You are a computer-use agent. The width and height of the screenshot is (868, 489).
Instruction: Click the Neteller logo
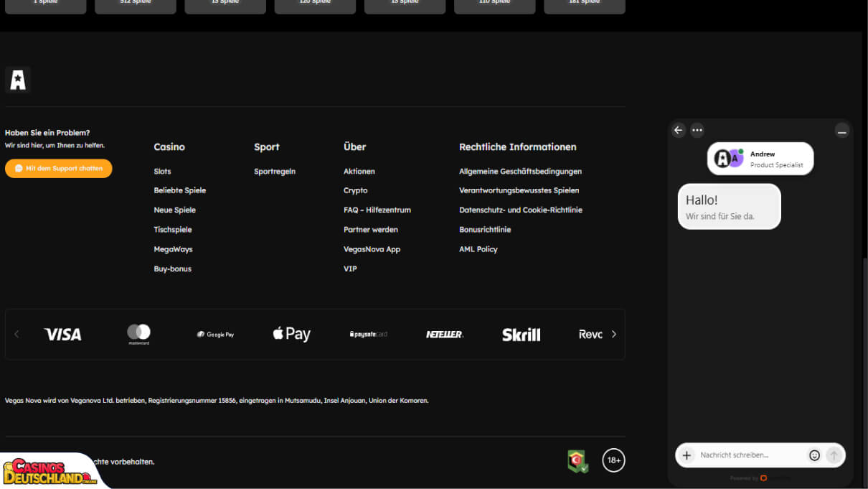tap(445, 335)
